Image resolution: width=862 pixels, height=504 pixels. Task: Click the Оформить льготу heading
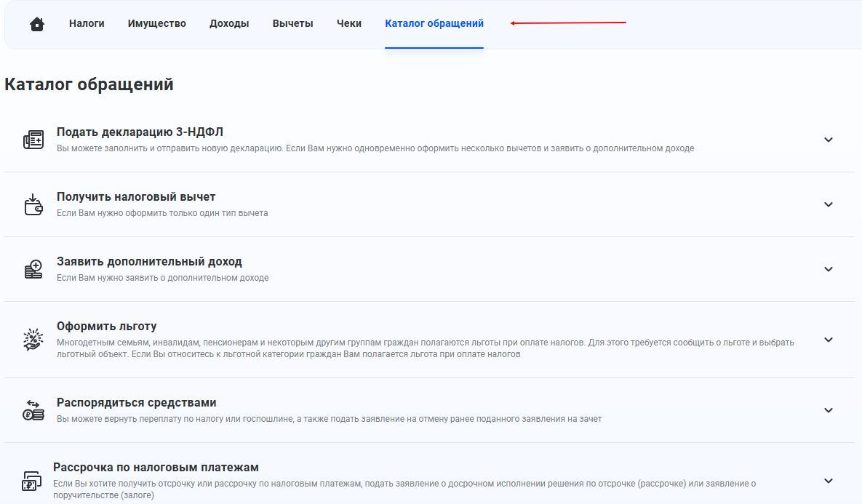click(107, 326)
